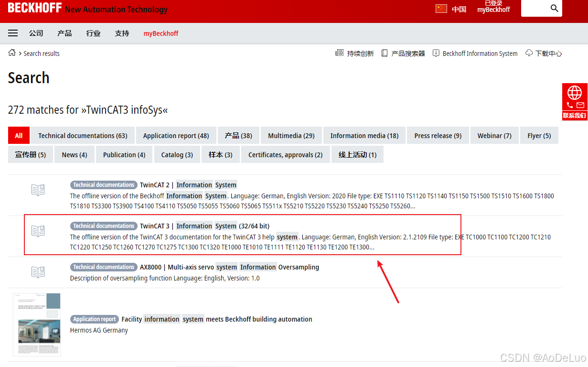Viewport: 588px width, 367px height.
Task: Click the book icon beside TwinCAT 3 result
Action: (x=38, y=231)
